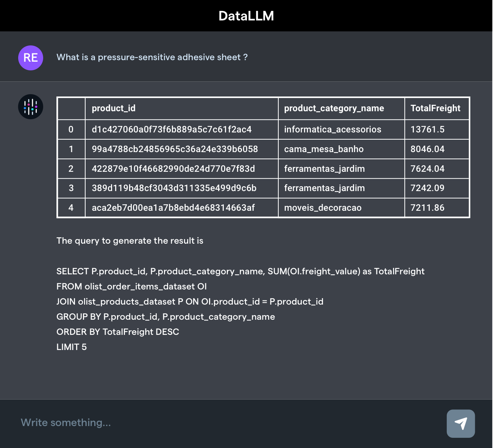493x448 pixels.
Task: Click the LIMIT 5 query line
Action: click(72, 347)
